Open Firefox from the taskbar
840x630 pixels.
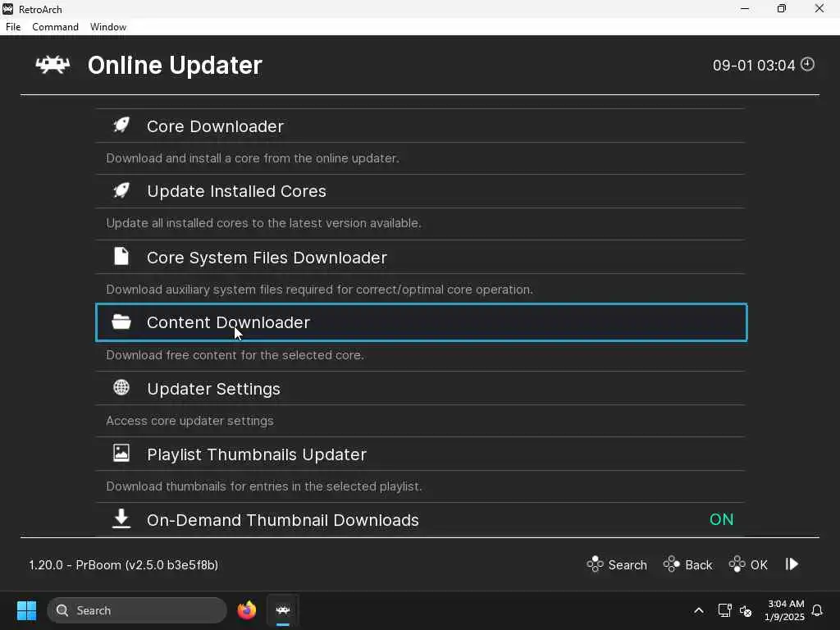tap(246, 610)
